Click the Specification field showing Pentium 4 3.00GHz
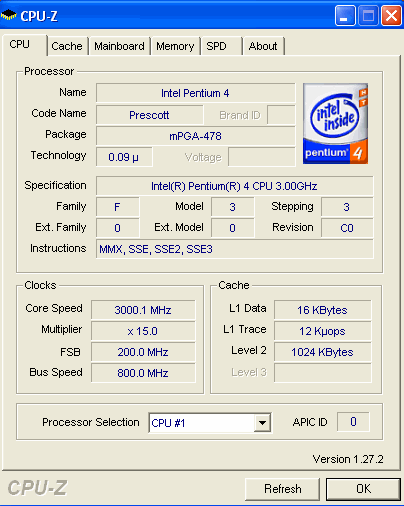 coord(235,186)
